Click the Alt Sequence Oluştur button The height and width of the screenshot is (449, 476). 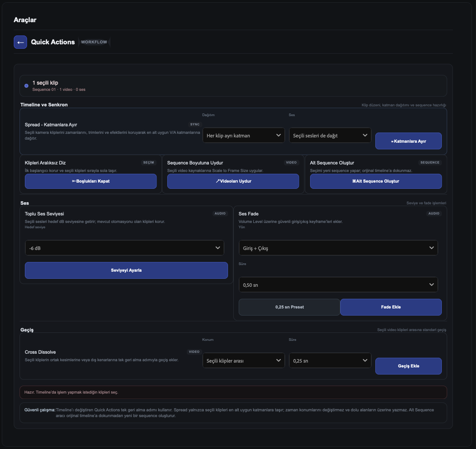[376, 181]
